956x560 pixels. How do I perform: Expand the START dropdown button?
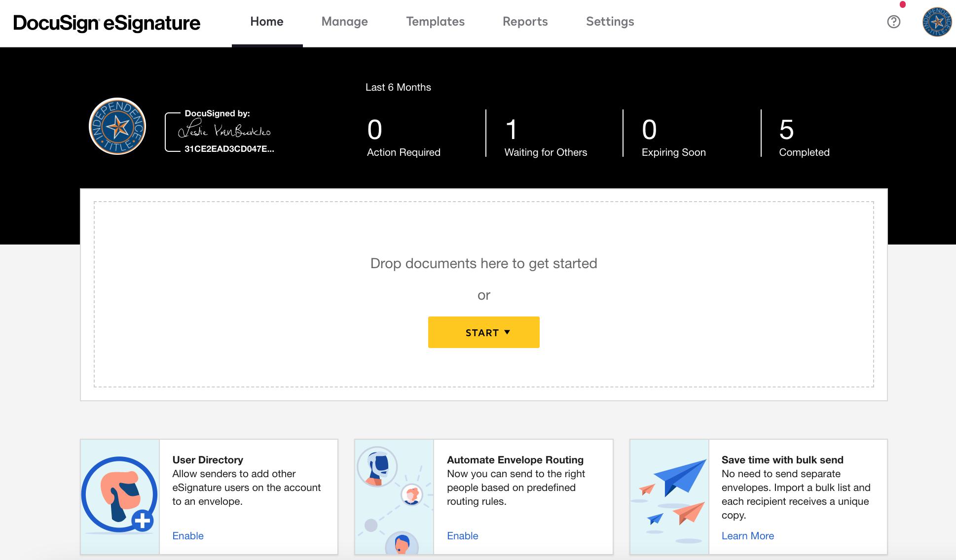coord(483,332)
